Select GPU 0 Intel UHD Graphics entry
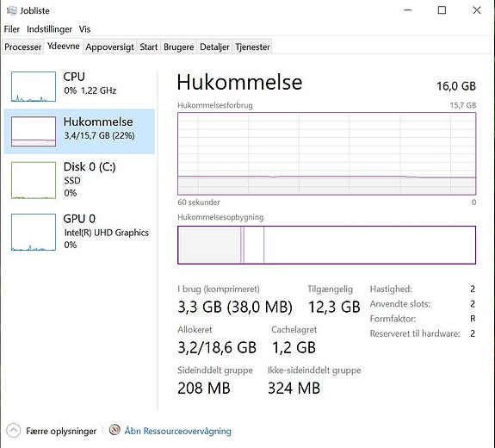 (x=79, y=232)
